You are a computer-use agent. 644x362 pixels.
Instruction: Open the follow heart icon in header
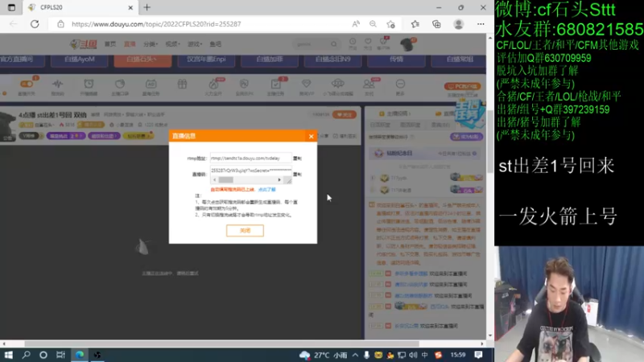tap(368, 43)
